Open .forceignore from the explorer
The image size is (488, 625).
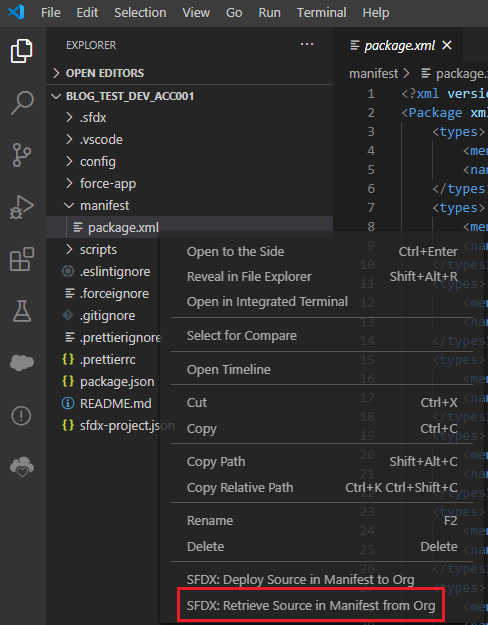[x=114, y=293]
